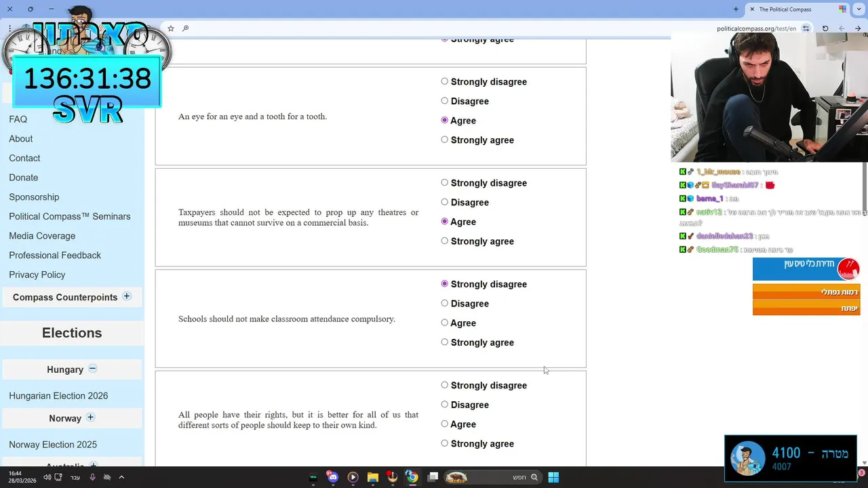Choose Disagree for theatres and museums question
This screenshot has width=868, height=488.
coord(445,202)
